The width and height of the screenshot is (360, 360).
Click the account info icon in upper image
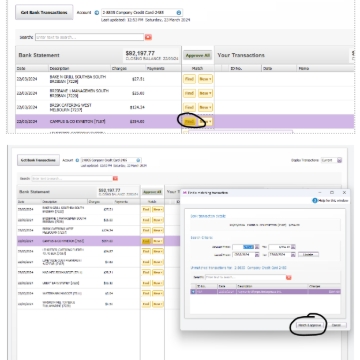click(x=97, y=13)
